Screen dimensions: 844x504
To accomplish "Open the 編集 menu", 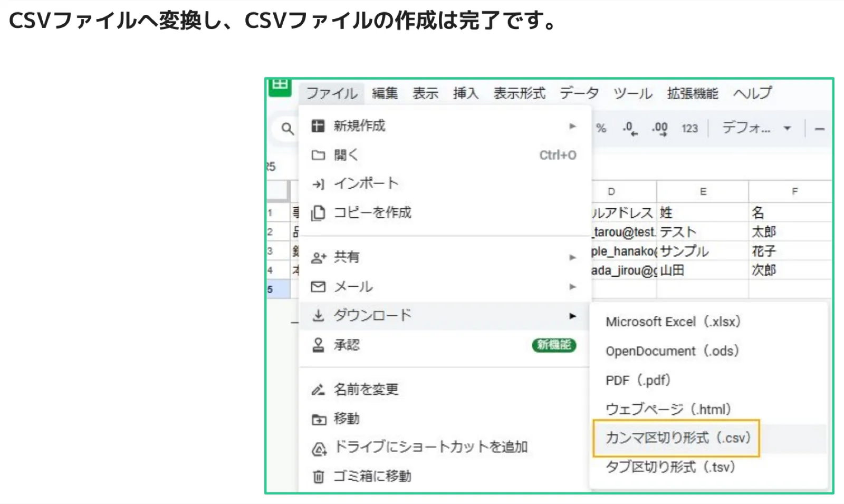I will (385, 93).
